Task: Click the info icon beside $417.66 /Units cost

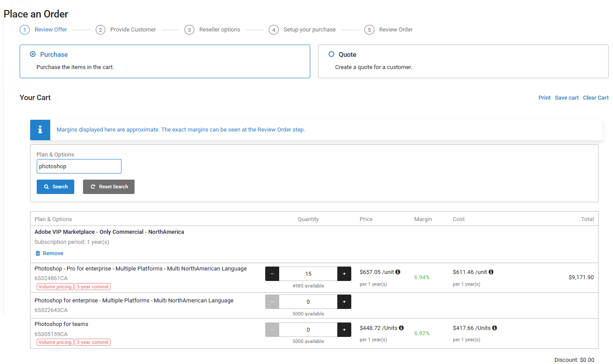Action: pyautogui.click(x=494, y=328)
